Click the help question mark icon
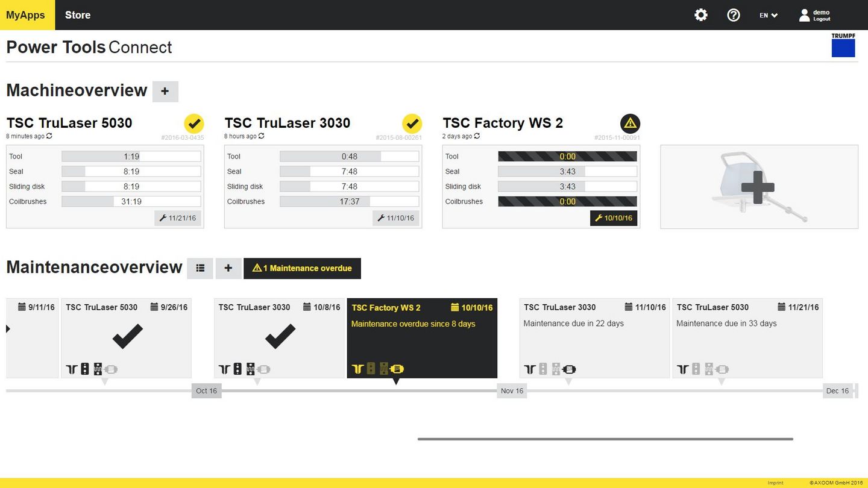The width and height of the screenshot is (868, 488). click(x=734, y=15)
